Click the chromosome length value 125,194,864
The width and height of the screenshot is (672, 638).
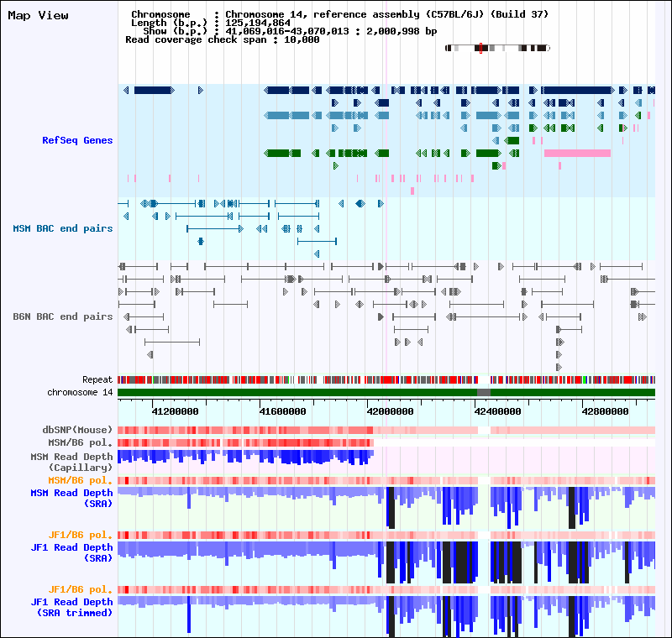coord(258,24)
